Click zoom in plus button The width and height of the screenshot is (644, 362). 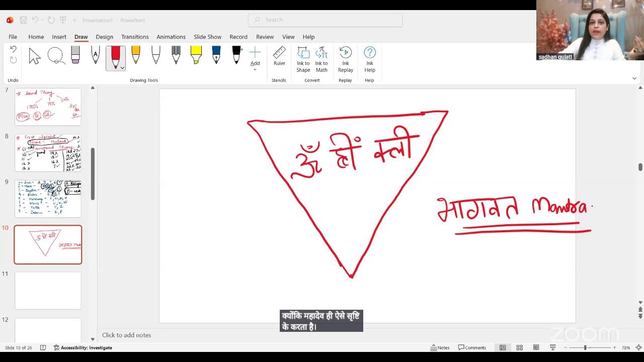point(615,347)
